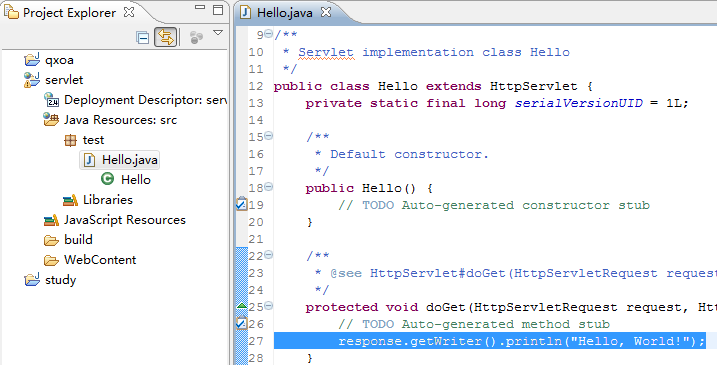The width and height of the screenshot is (717, 366).
Task: Click the closing brace on line 20
Action: pyautogui.click(x=310, y=222)
